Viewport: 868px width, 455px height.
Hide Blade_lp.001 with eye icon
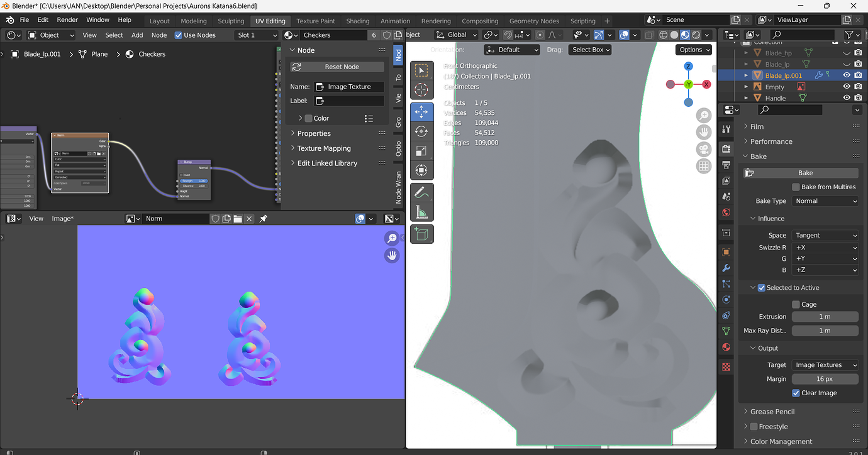point(847,75)
